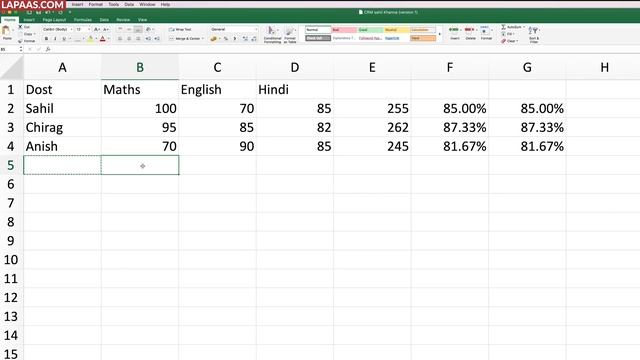Switch to the View ribbon tab
This screenshot has width=640, height=360.
tap(142, 20)
